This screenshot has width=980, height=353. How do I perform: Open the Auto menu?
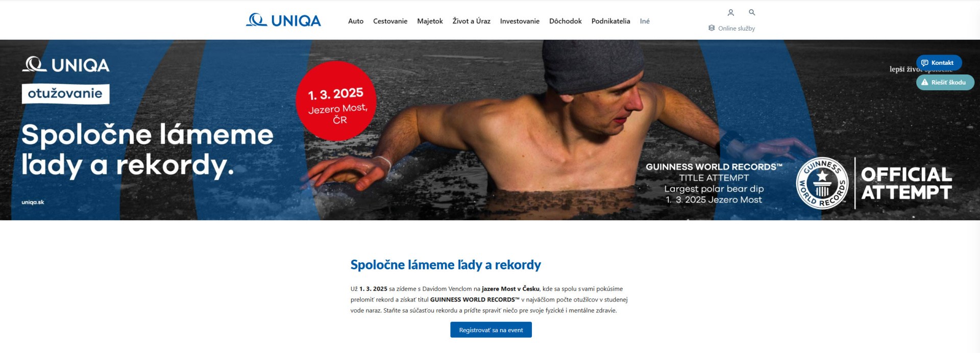[x=356, y=21]
